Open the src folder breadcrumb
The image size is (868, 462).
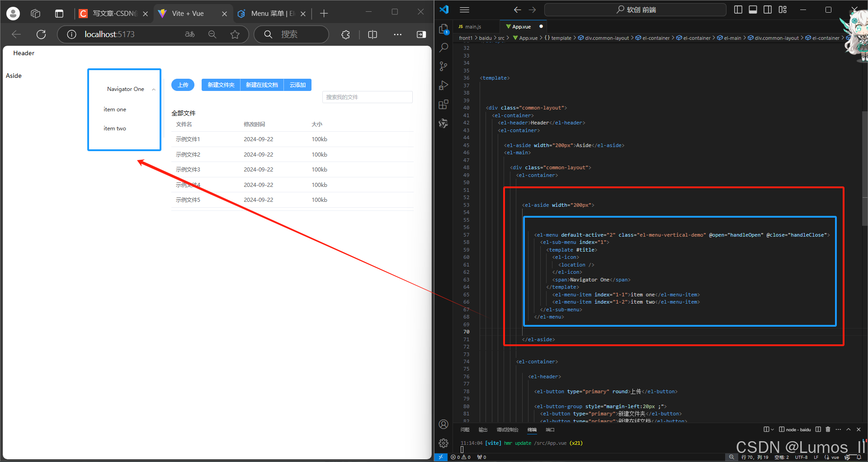pos(501,38)
